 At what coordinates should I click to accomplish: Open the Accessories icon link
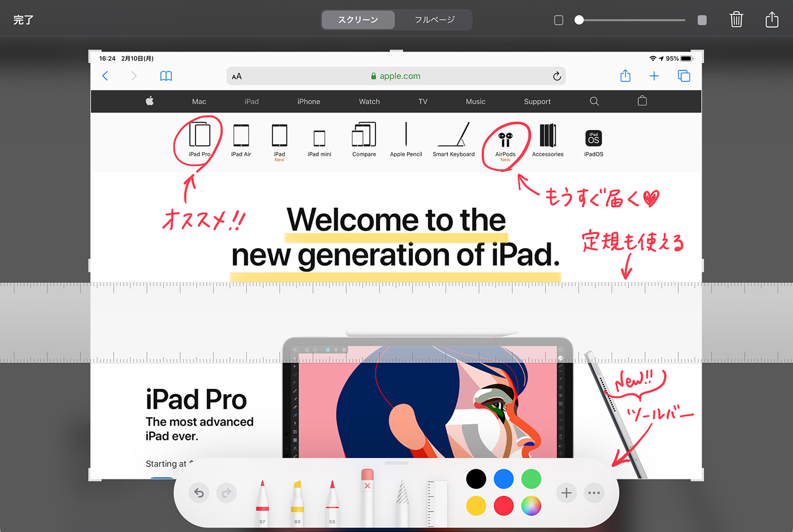click(548, 139)
